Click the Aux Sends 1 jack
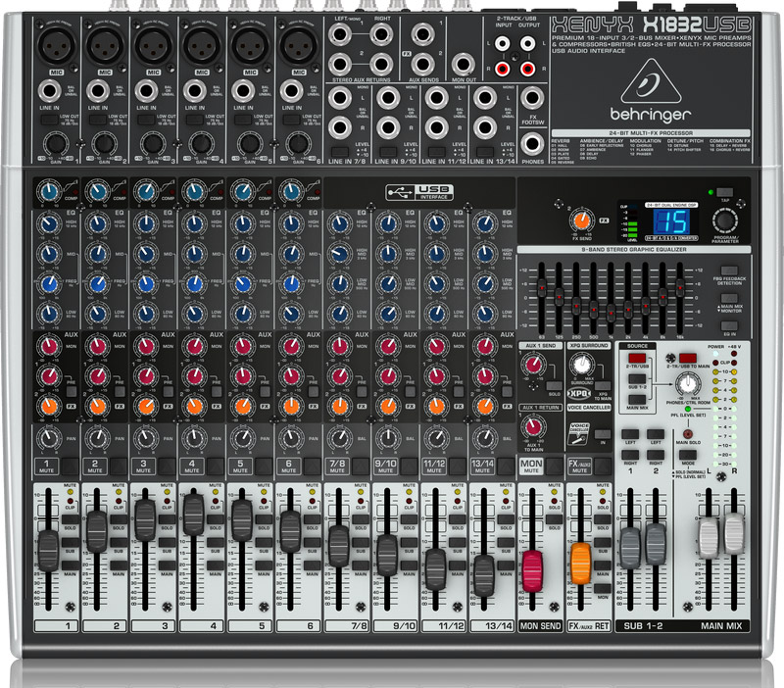Image resolution: width=784 pixels, height=688 pixels. pyautogui.click(x=423, y=35)
